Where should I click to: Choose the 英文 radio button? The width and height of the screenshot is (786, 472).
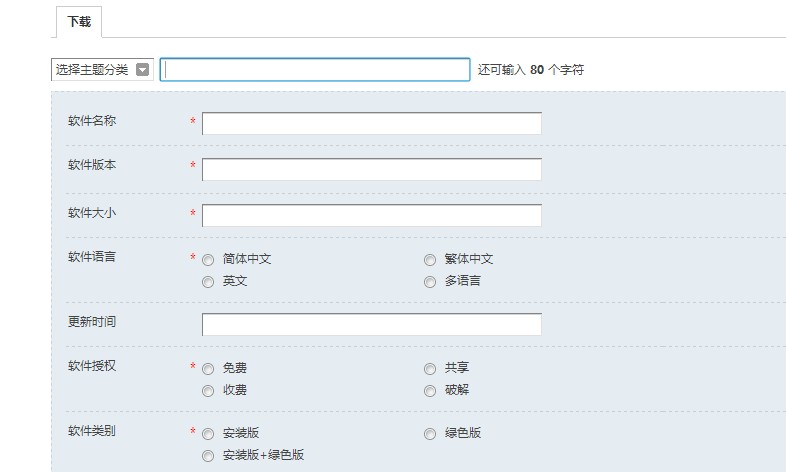[208, 282]
